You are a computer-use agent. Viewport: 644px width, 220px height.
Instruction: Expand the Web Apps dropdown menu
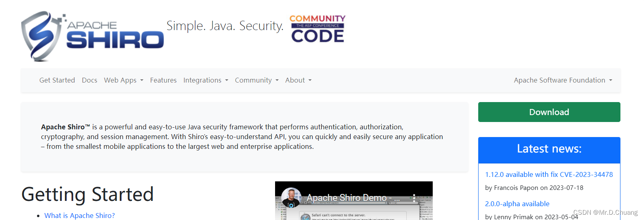[124, 80]
